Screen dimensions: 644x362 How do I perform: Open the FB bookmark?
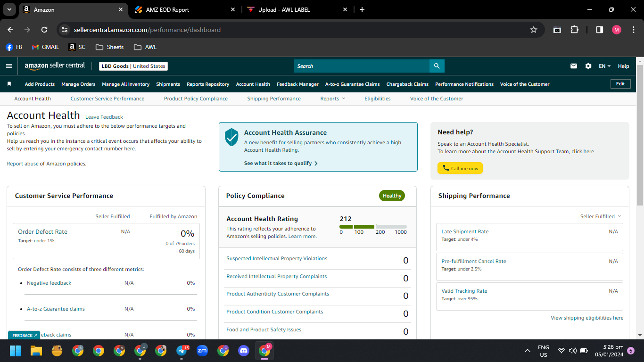(14, 47)
